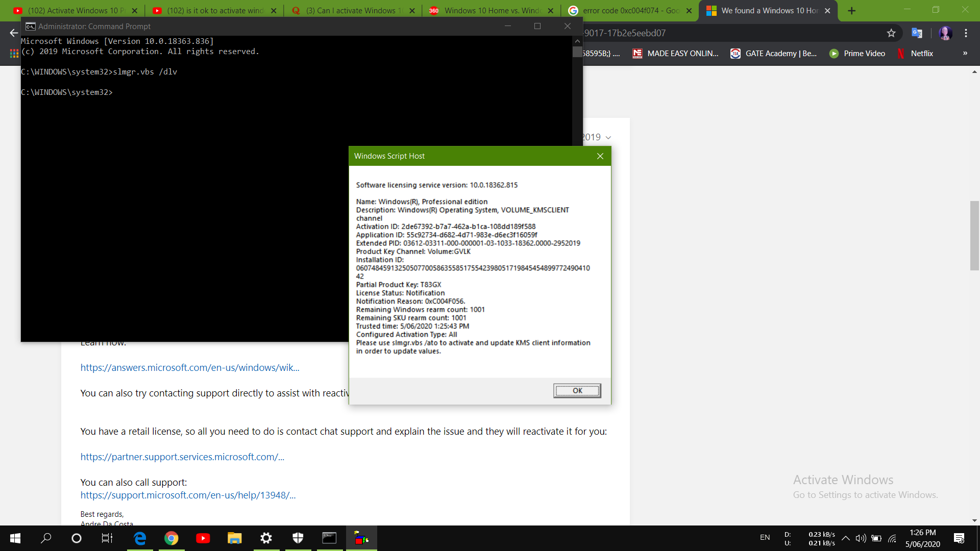
Task: Open battery status in system tray
Action: pyautogui.click(x=876, y=538)
